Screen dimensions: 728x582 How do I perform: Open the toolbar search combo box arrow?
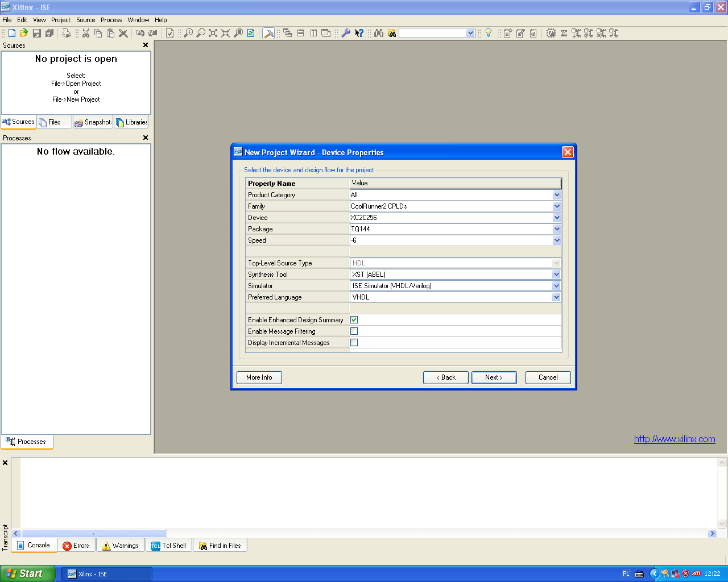click(x=470, y=33)
